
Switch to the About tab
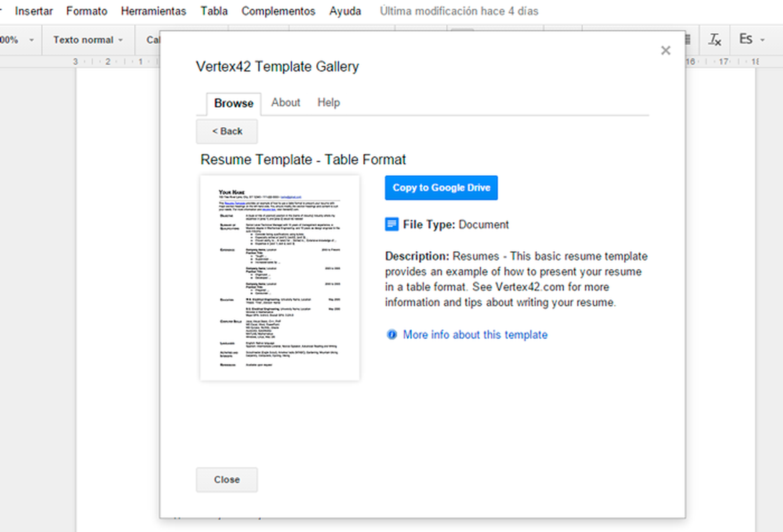tap(285, 102)
